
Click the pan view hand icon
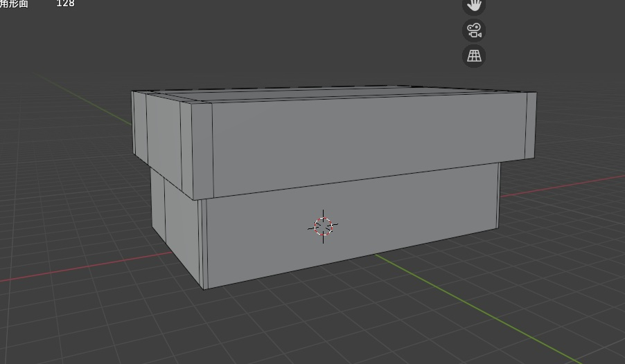point(474,6)
